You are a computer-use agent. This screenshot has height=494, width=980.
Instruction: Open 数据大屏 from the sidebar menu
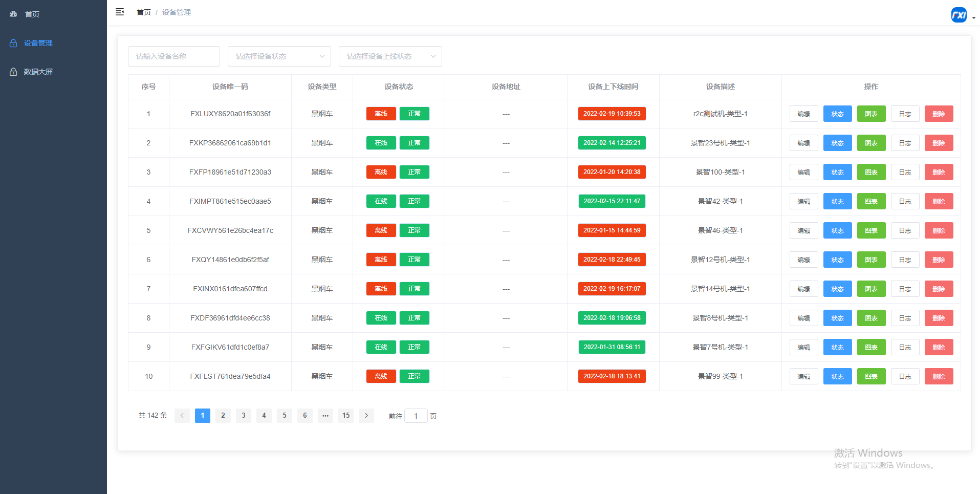[38, 72]
